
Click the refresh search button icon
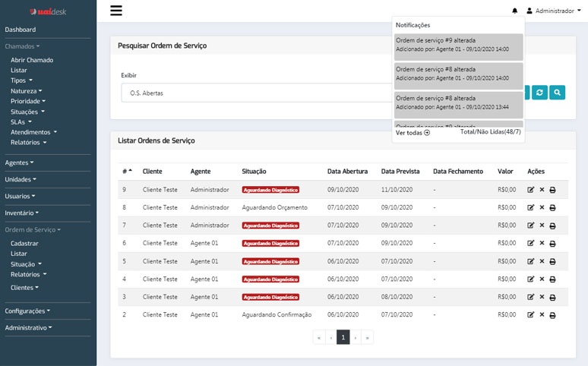(539, 93)
